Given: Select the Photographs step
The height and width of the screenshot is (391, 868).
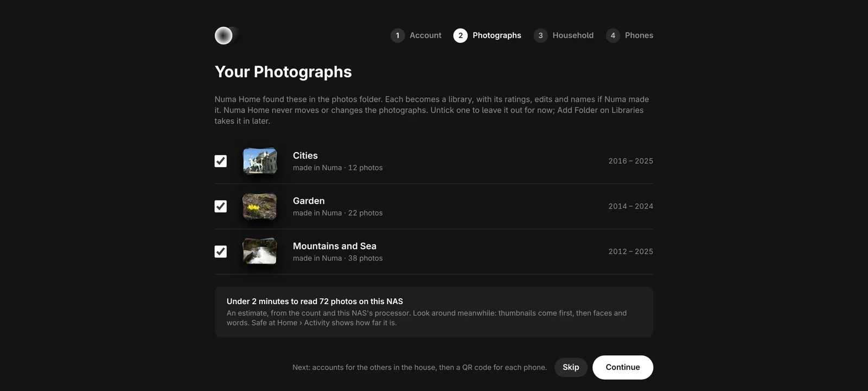Looking at the screenshot, I should tap(487, 35).
